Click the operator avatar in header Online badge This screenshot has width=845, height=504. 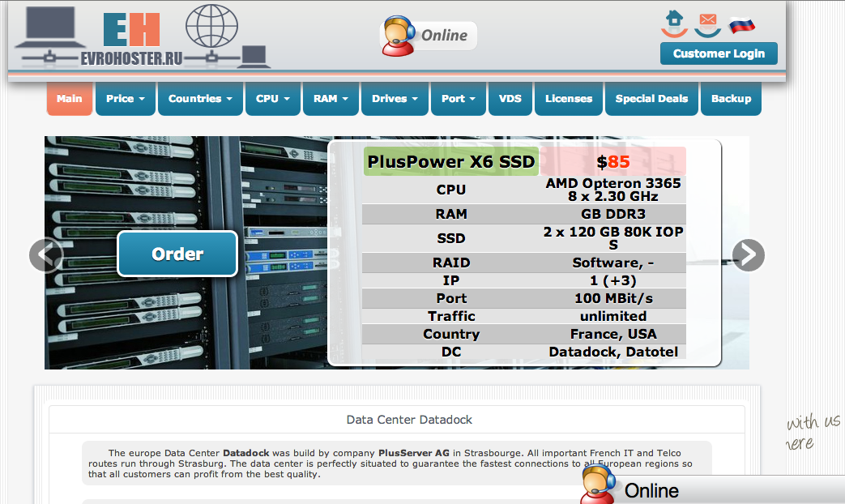pyautogui.click(x=398, y=36)
